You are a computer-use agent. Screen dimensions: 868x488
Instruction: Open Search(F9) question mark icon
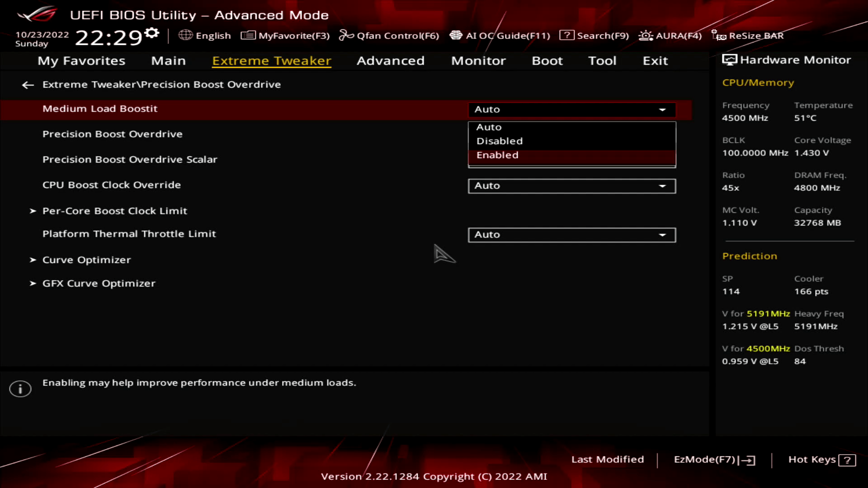(566, 35)
